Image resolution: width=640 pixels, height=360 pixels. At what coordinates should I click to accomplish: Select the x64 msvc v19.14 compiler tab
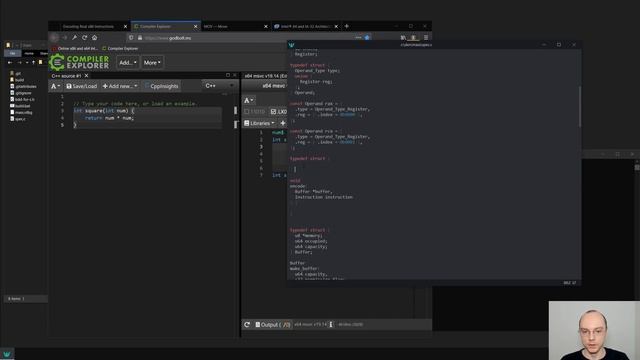[x=265, y=76]
